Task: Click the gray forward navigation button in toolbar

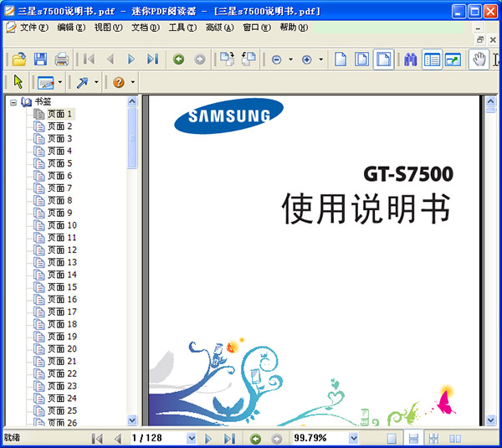Action: (x=200, y=59)
